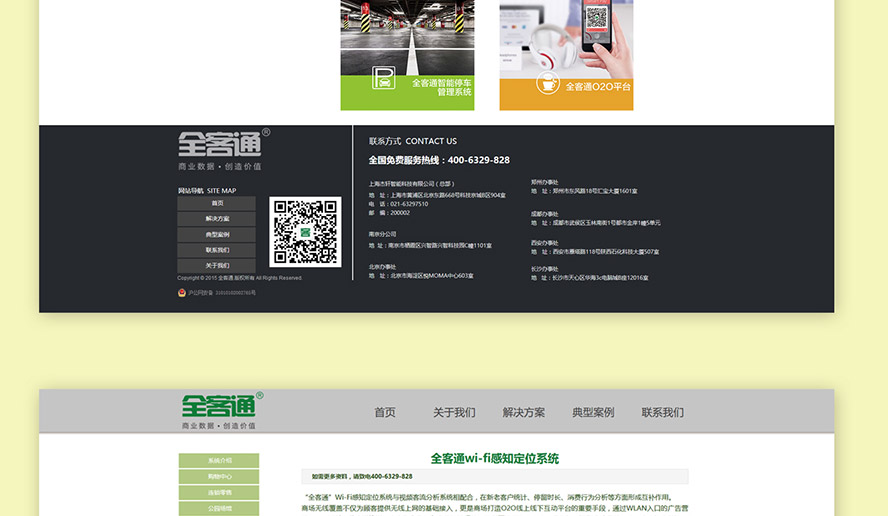Click the green 全客通 header logo
The image size is (888, 516).
219,406
